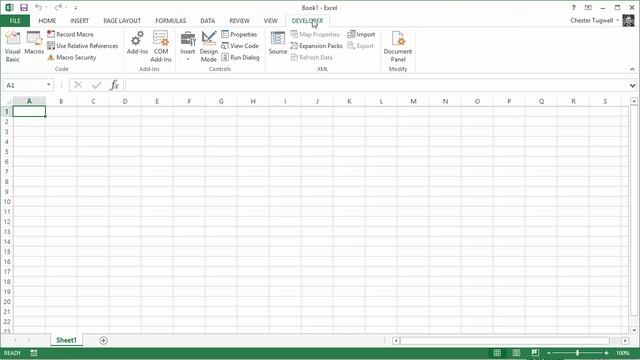Save the workbook
The width and height of the screenshot is (640, 360).
(x=24, y=7)
